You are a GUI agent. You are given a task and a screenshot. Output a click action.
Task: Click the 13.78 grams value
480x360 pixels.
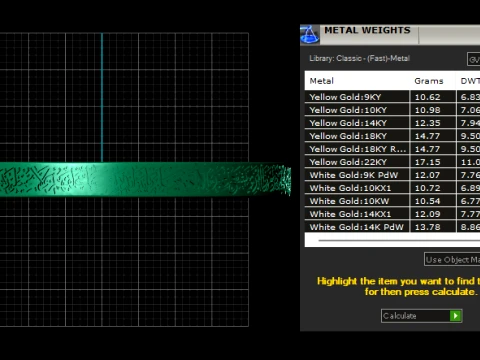point(427,227)
